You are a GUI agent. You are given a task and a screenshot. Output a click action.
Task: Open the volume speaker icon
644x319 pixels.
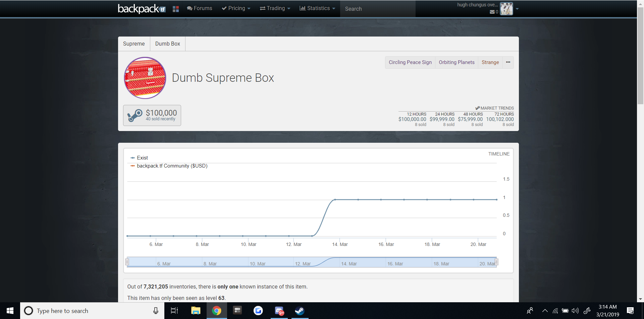tap(575, 311)
